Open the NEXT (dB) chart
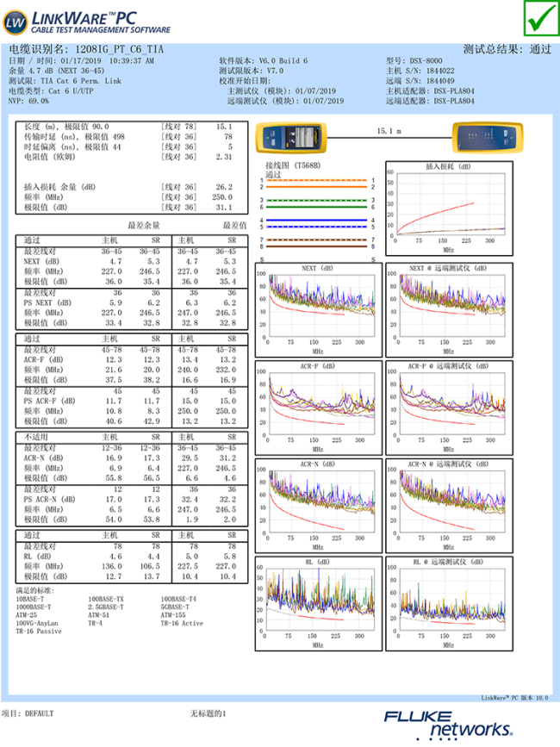 [317, 307]
